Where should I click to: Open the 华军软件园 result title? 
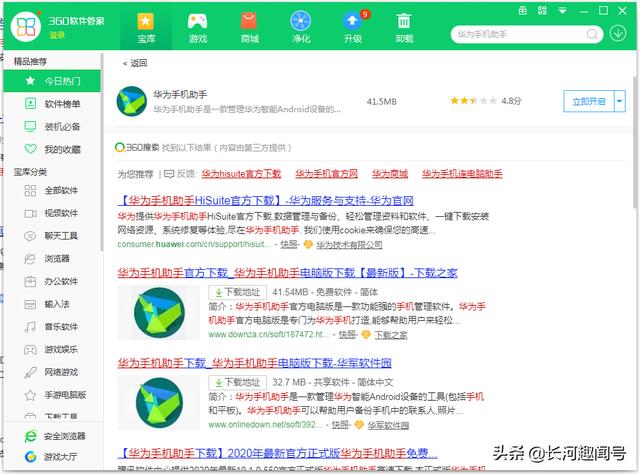tap(254, 363)
